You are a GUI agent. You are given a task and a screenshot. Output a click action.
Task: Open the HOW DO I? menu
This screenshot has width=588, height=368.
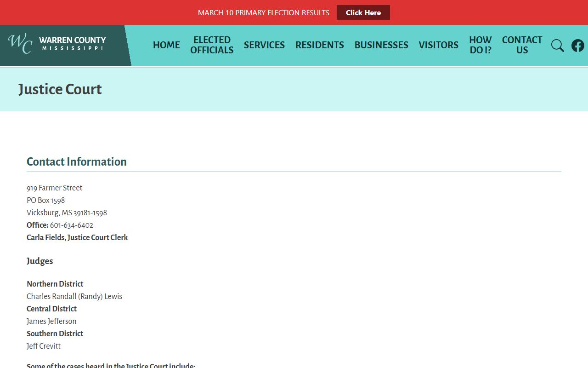point(481,45)
